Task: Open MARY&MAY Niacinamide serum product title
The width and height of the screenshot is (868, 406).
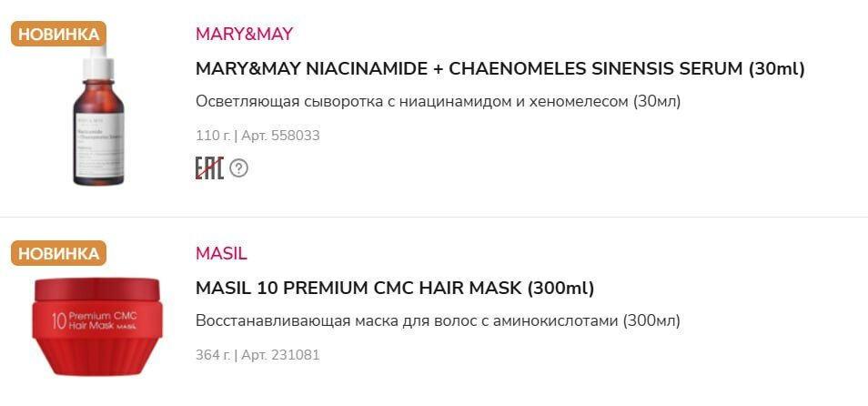Action: coord(500,68)
